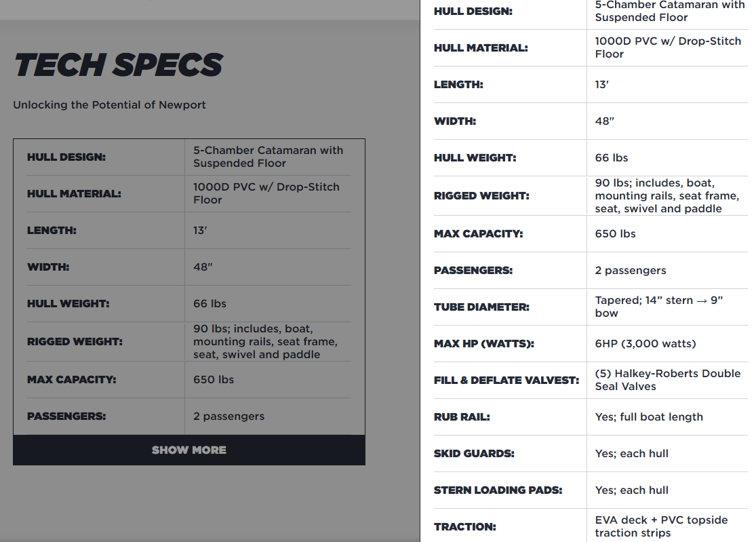756x542 pixels.
Task: Click HULL WEIGHT label in the dimmed table
Action: tap(68, 303)
